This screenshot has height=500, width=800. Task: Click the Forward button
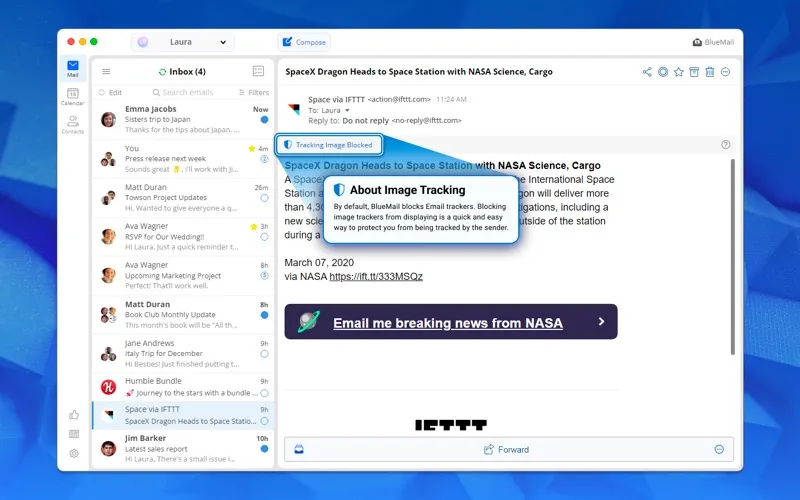[x=507, y=449]
